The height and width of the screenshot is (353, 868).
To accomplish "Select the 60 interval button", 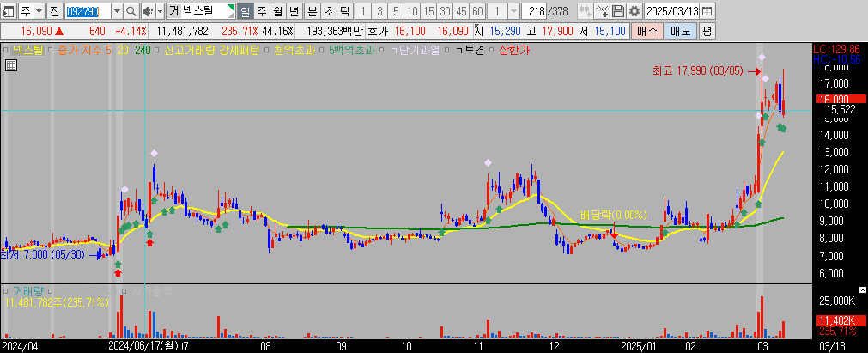I will tap(477, 10).
